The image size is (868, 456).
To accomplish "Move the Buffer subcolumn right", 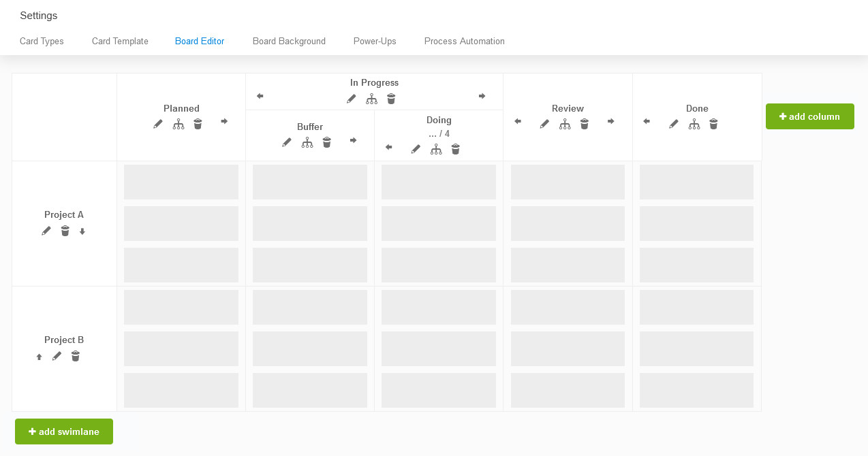I will [x=353, y=140].
